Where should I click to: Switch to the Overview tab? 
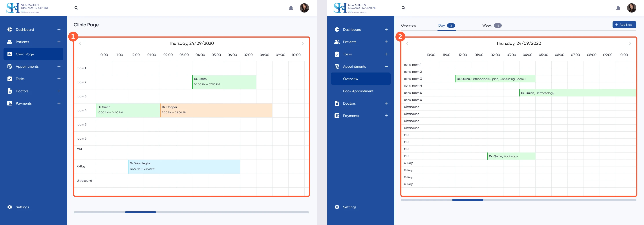pyautogui.click(x=408, y=25)
